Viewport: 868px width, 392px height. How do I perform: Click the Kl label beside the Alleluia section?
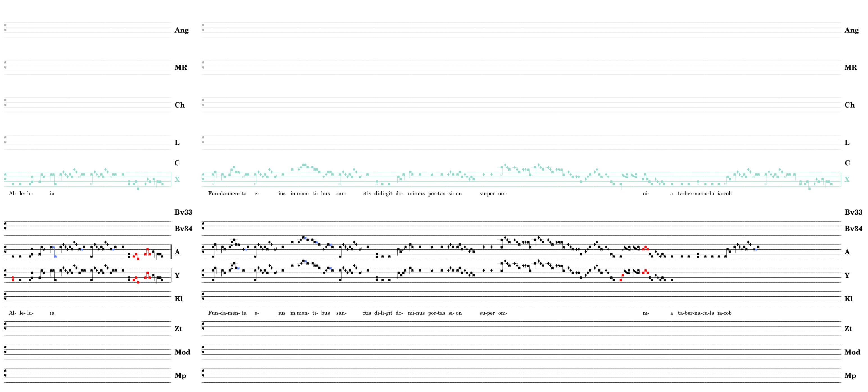(179, 299)
